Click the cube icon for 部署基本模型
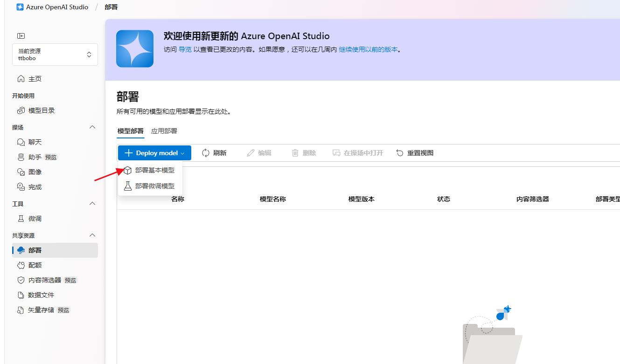This screenshot has width=620, height=364. point(127,171)
